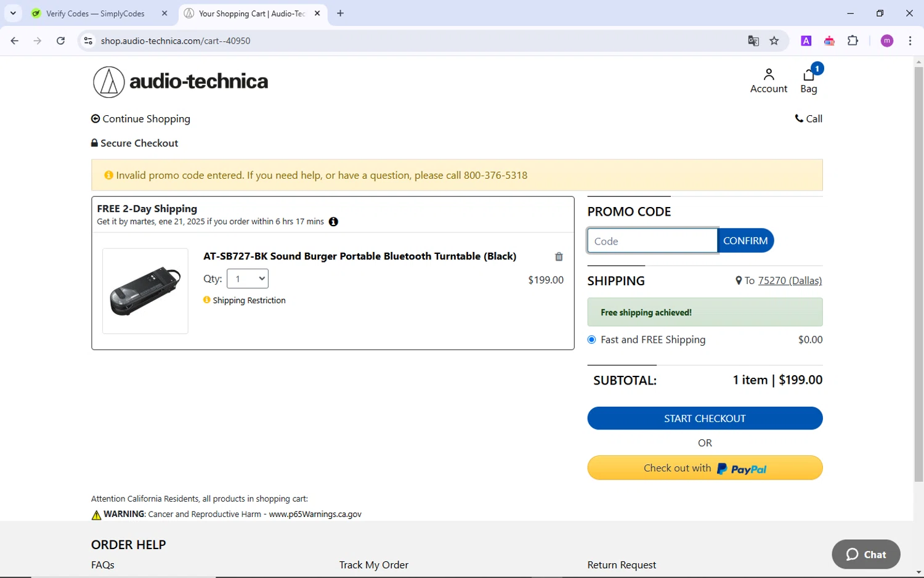Open the purple A extension icon
The width and height of the screenshot is (924, 578).
tap(806, 41)
